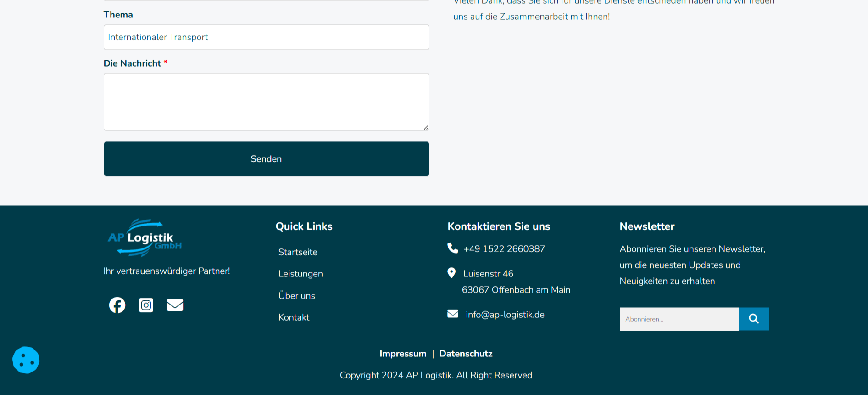
Task: Open the blue cookie settings icon
Action: tap(26, 360)
